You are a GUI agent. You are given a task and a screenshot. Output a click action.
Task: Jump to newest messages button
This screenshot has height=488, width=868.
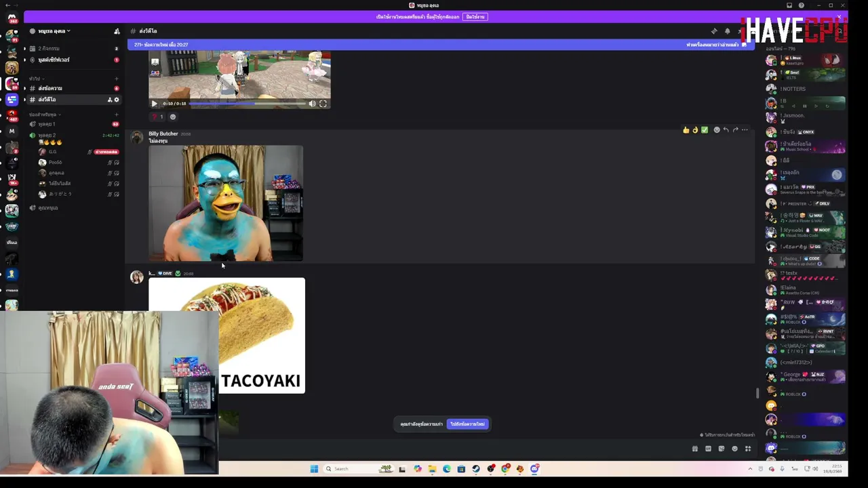pos(467,424)
